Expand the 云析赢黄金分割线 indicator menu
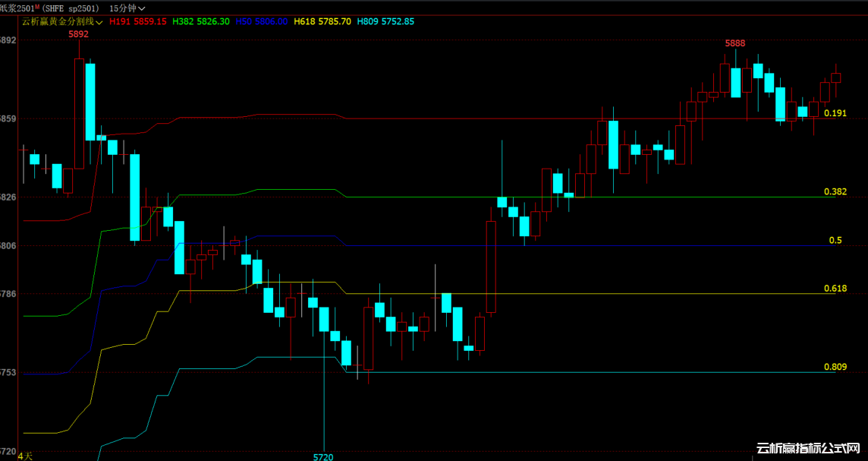The height and width of the screenshot is (461, 868). click(x=62, y=21)
